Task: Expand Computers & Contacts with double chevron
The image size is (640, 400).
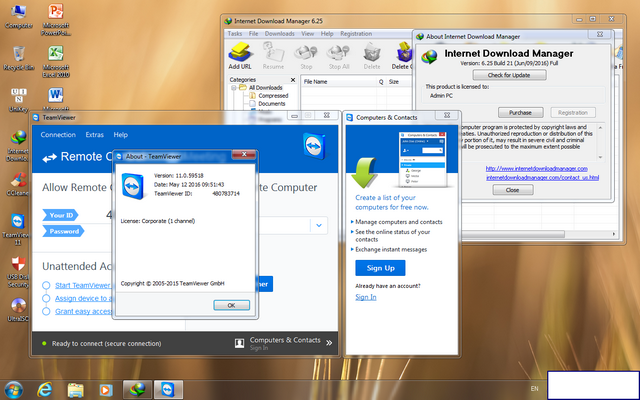Action: (329, 343)
